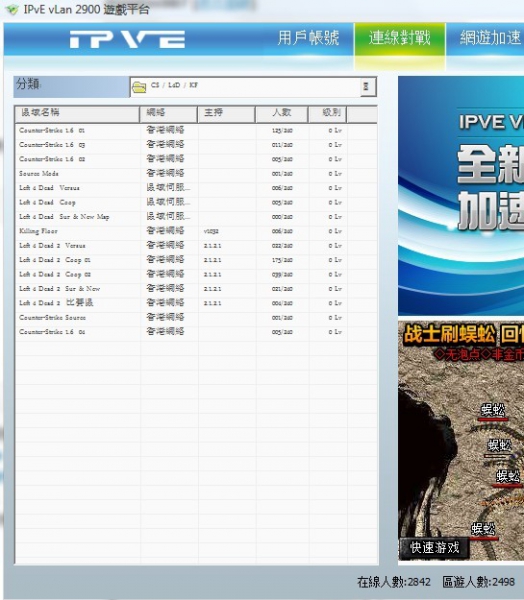524x600 pixels.
Task: Sort by 級別 column header
Action: [328, 114]
